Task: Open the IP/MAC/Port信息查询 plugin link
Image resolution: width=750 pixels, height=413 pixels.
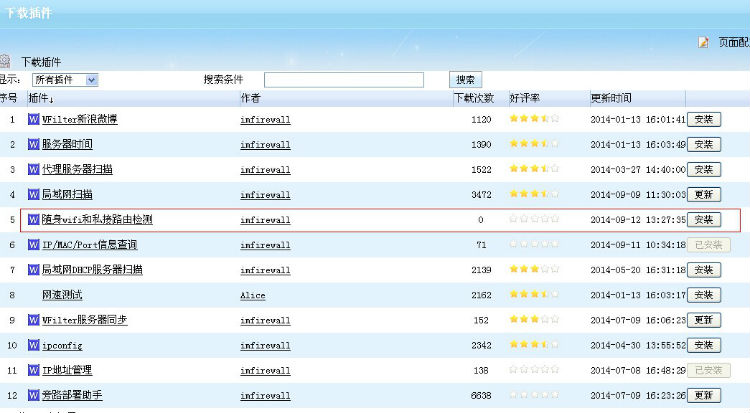Action: pos(89,245)
